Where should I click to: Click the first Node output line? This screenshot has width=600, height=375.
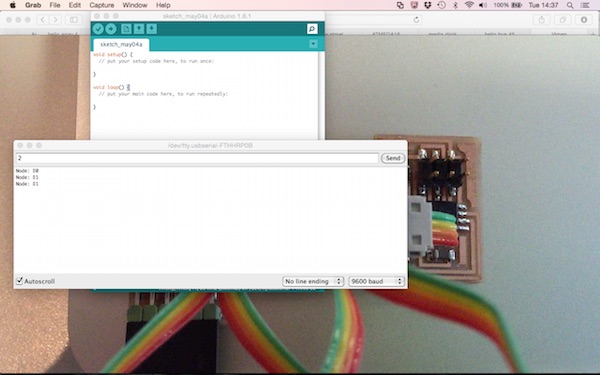[x=27, y=171]
